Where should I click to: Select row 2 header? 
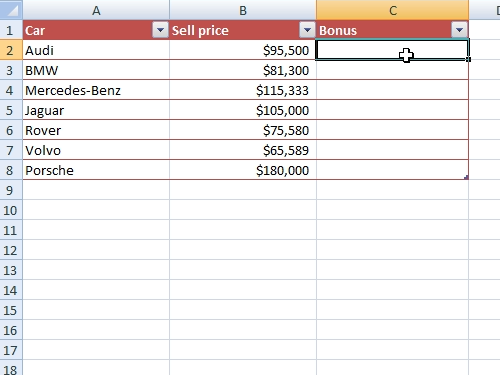[11, 50]
